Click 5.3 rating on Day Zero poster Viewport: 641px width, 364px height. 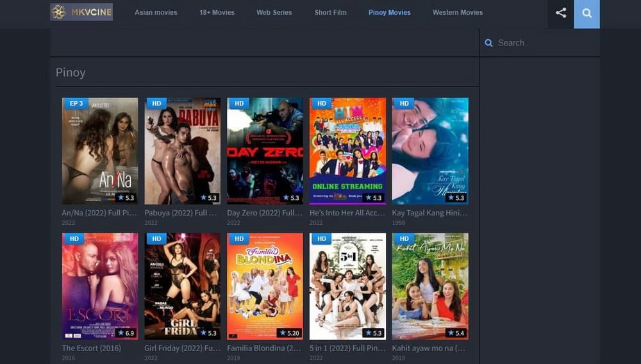(x=291, y=198)
